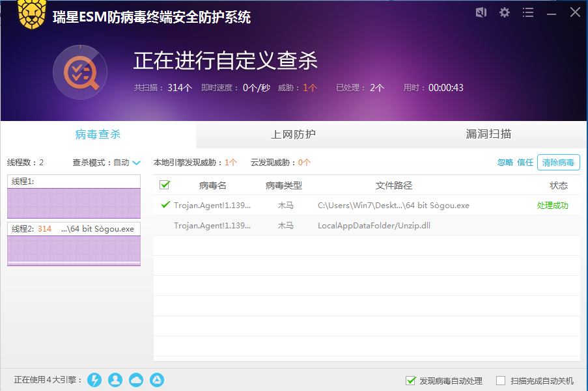Click the cloud engine icon
Image resolution: width=588 pixels, height=391 pixels.
[136, 380]
